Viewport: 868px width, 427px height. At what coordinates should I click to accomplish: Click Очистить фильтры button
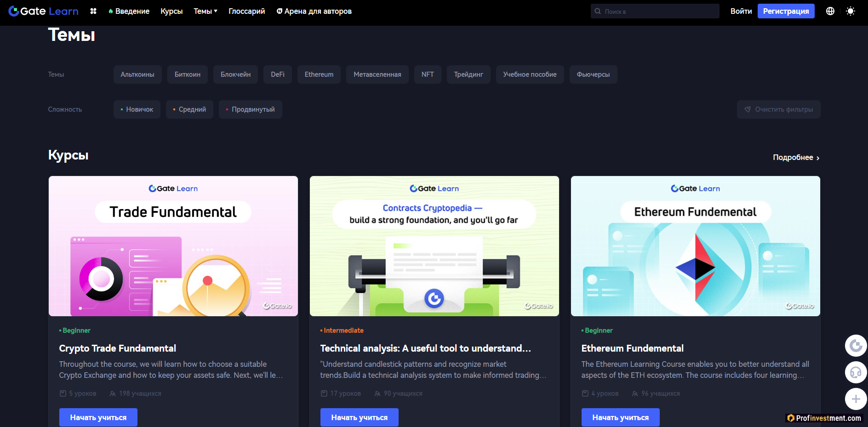(x=779, y=109)
